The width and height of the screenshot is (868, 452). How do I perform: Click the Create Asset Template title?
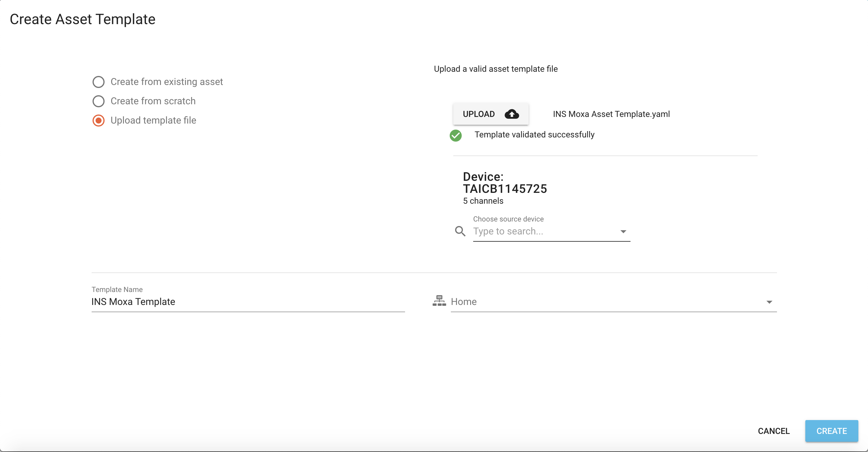click(x=83, y=19)
